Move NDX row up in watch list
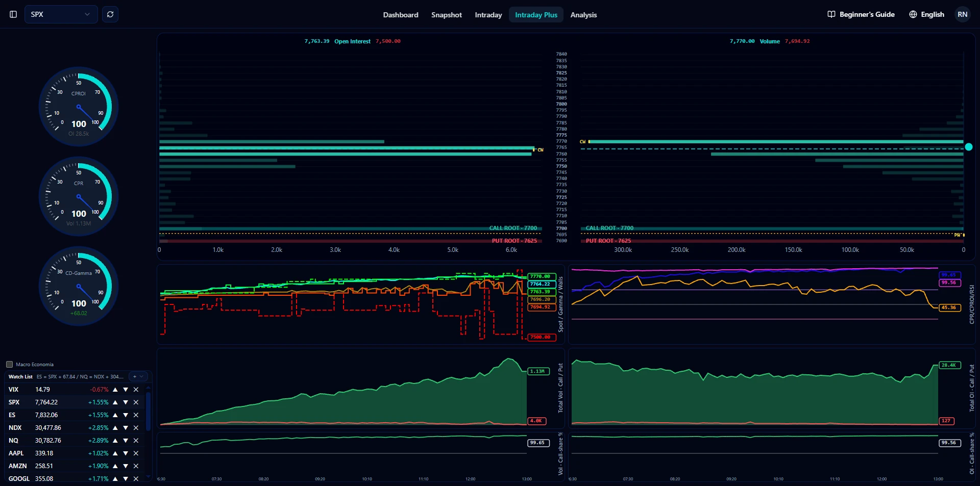The height and width of the screenshot is (486, 980). pos(115,428)
